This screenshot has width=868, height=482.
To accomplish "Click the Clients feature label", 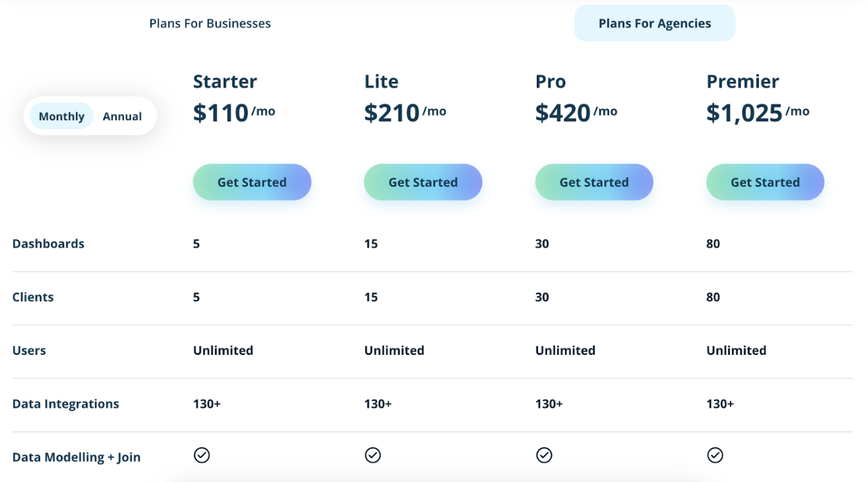I will tap(33, 297).
